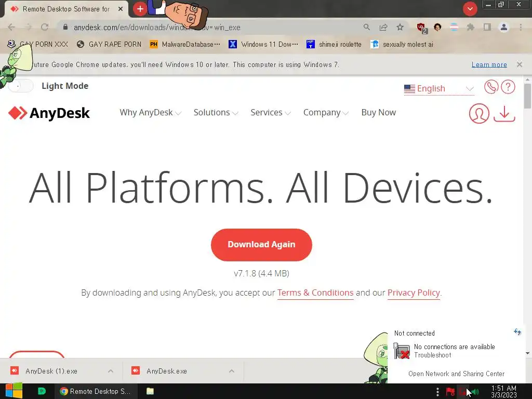The width and height of the screenshot is (532, 399).
Task: Click the page vertical scrollbar thumb
Action: pos(527,96)
